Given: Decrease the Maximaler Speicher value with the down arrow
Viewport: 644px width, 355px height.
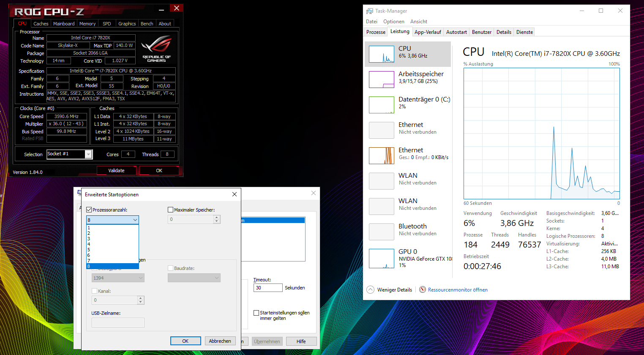Looking at the screenshot, I should pos(217,221).
